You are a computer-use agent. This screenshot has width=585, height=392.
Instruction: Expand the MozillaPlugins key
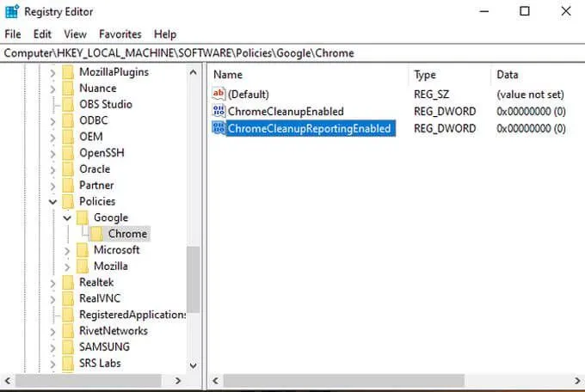coord(52,73)
